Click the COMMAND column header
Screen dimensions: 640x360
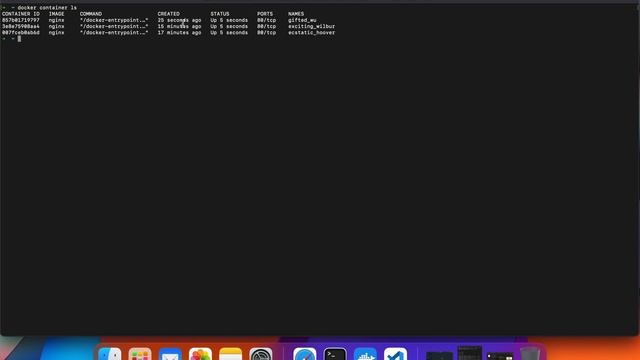(x=91, y=14)
